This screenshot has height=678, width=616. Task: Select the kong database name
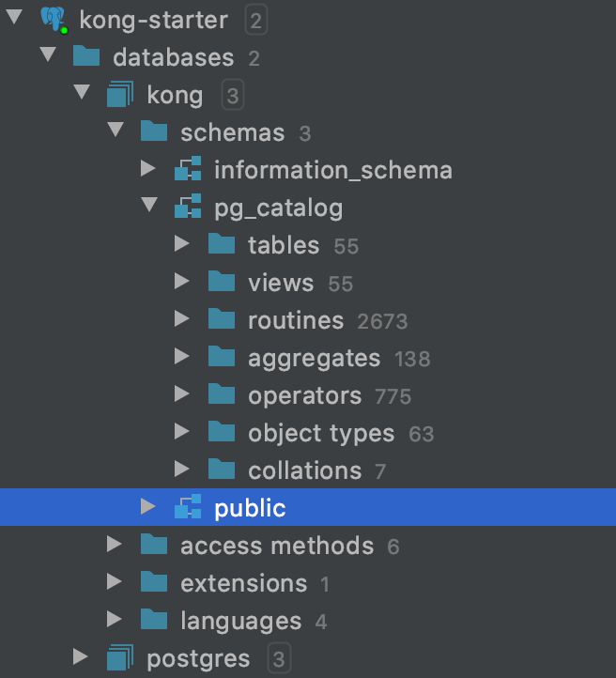click(175, 96)
